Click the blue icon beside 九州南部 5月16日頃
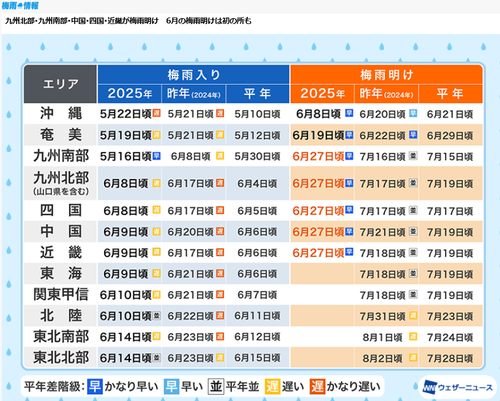This screenshot has height=401, width=500. point(156,156)
